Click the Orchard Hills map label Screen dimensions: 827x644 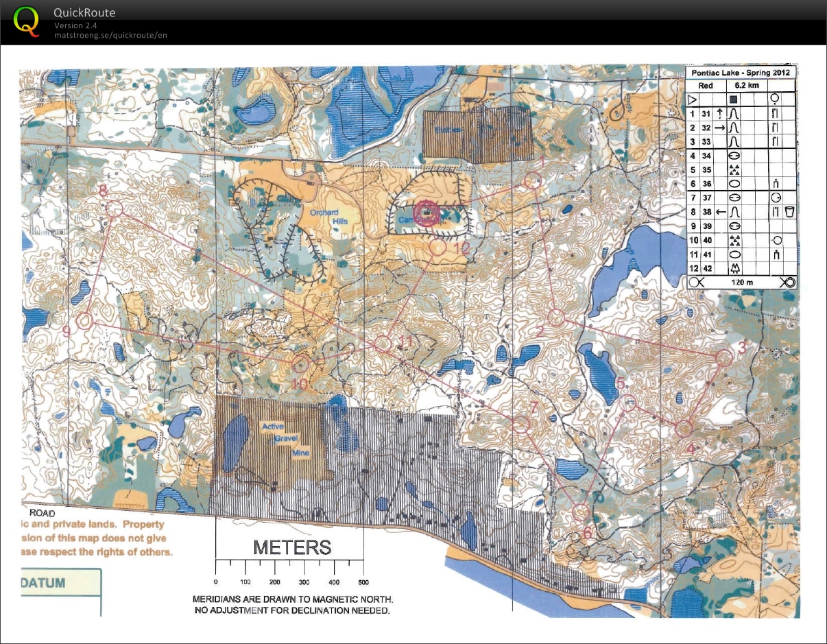coord(328,217)
